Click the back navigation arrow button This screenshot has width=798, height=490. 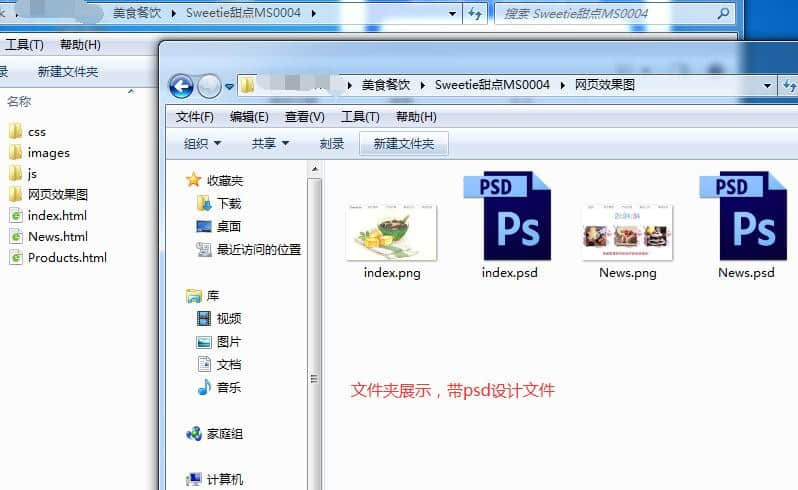coord(181,86)
